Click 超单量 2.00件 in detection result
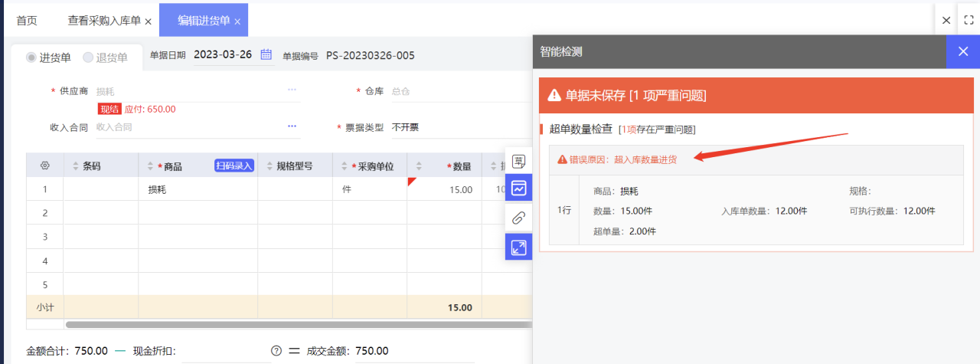 (x=624, y=231)
